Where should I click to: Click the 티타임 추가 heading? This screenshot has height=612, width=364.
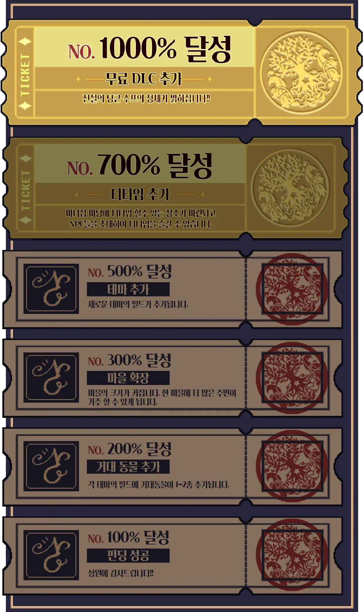pos(140,194)
